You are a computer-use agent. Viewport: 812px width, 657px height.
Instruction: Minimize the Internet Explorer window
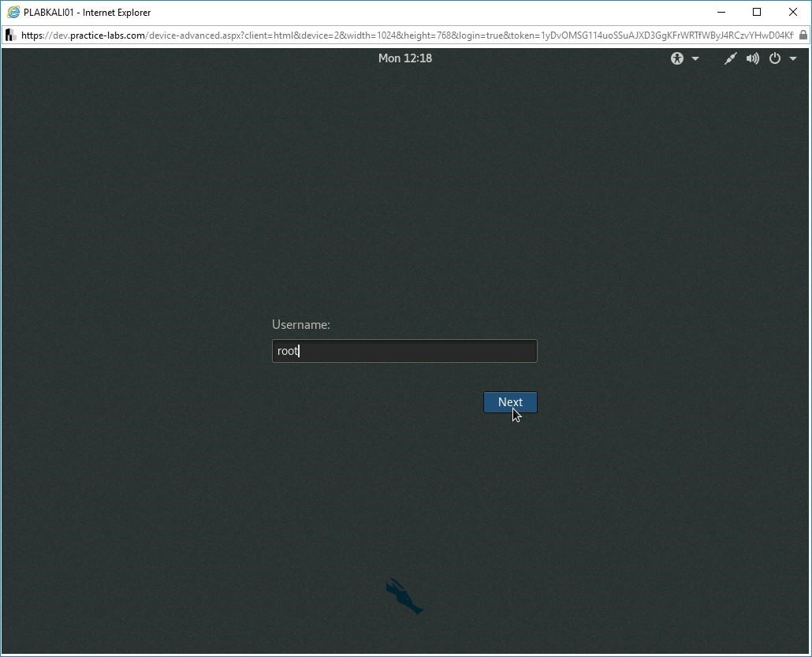720,12
